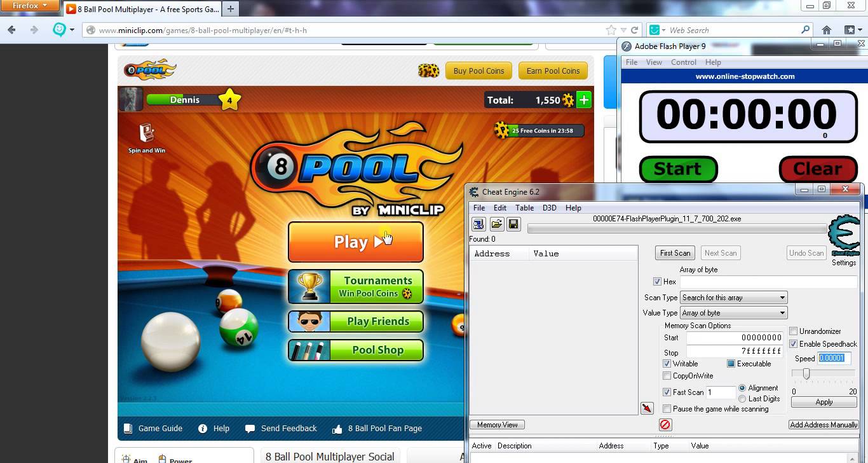This screenshot has width=868, height=463.
Task: Open Cheat Engine File menu
Action: click(479, 208)
